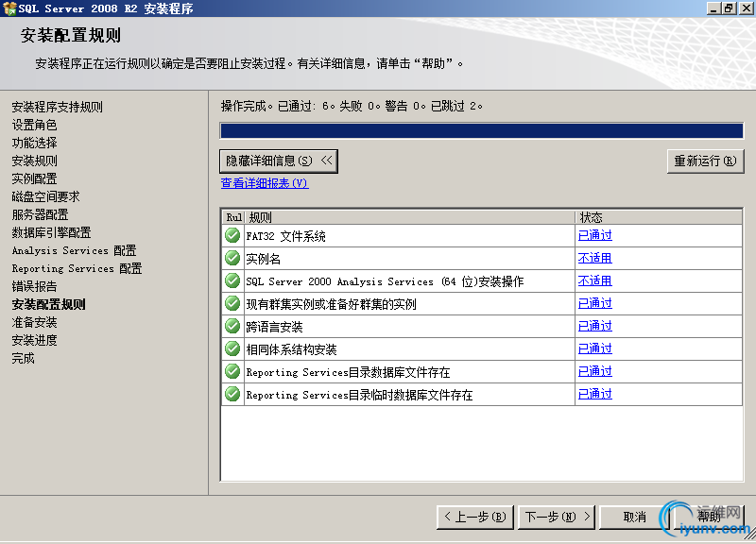This screenshot has height=544, width=756.
Task: Restore down the installer window
Action: [729, 8]
